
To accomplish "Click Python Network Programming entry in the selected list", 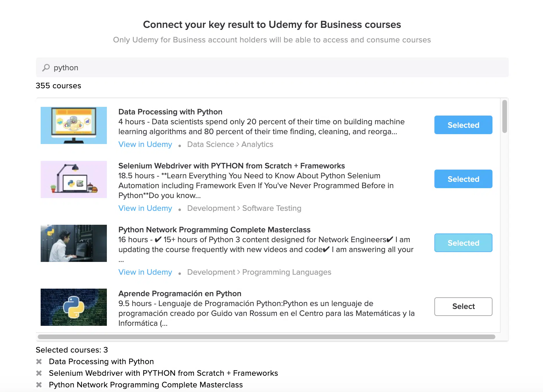I will coord(146,385).
